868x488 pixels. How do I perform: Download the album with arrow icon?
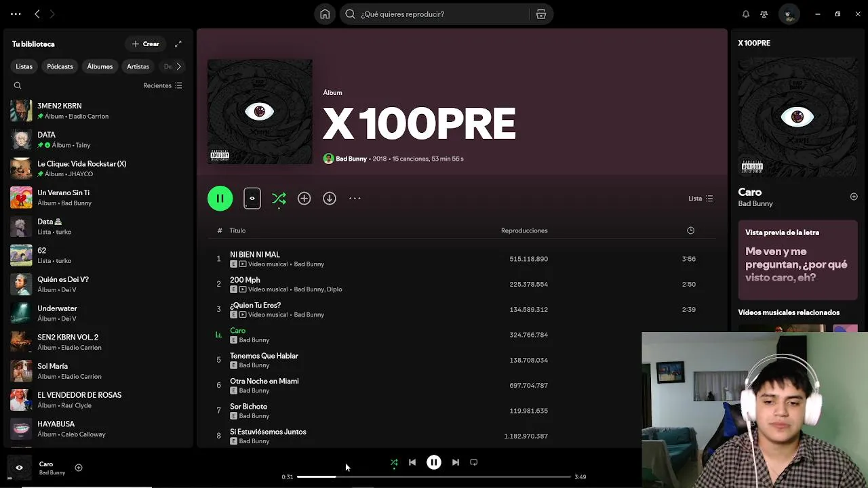[x=330, y=199]
